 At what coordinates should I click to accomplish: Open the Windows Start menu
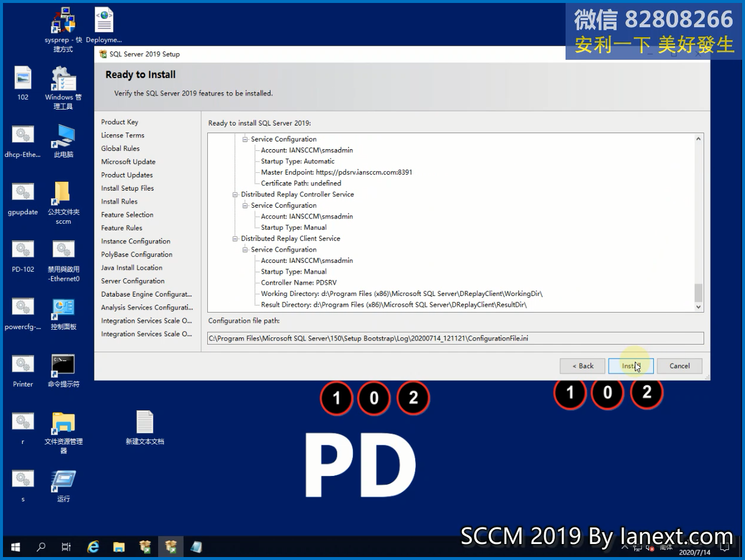point(15,547)
